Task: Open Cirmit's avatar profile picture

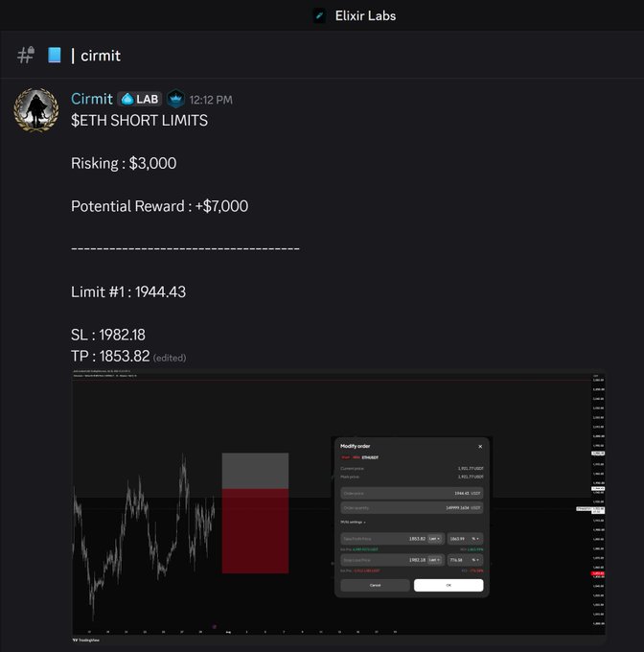Action: click(36, 109)
